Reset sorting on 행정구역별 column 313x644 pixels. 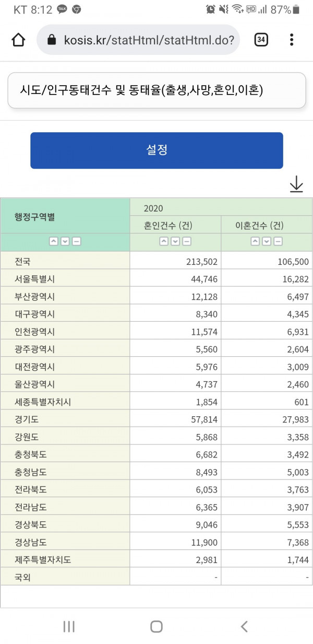76,241
